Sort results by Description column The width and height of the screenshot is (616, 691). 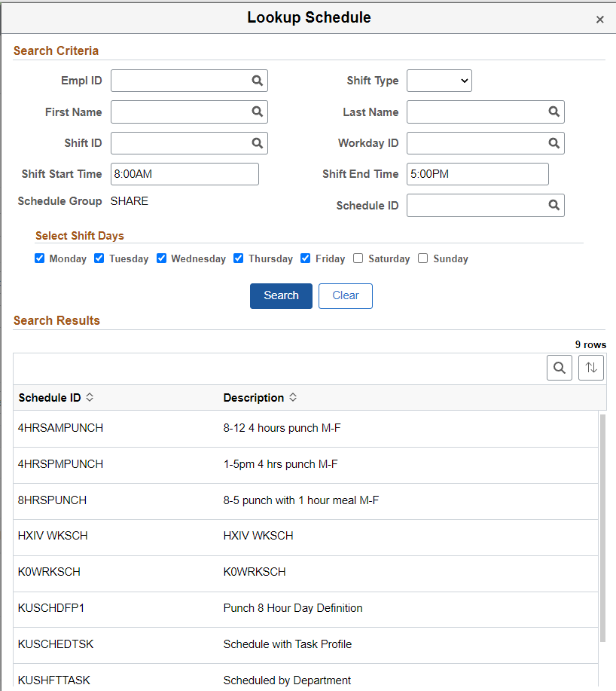pos(260,398)
